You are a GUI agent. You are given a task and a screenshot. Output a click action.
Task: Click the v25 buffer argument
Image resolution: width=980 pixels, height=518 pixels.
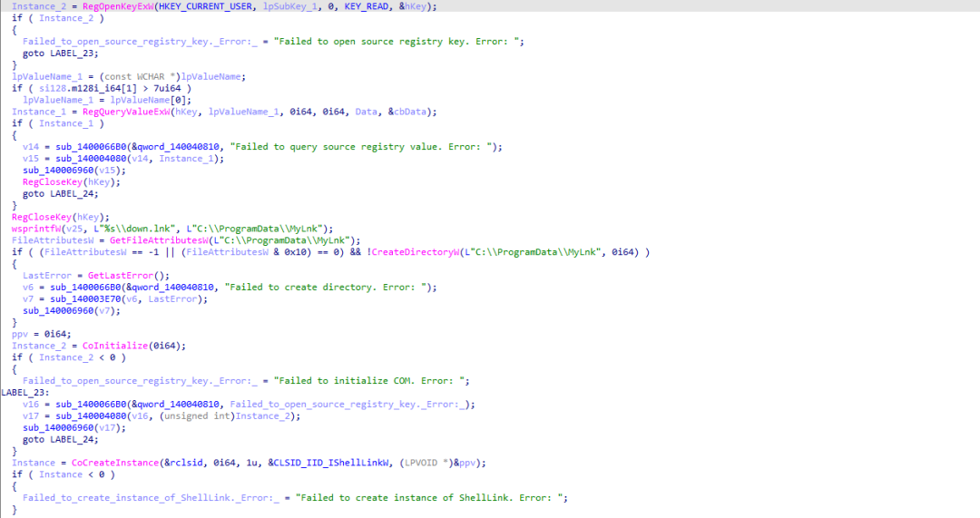pos(74,229)
